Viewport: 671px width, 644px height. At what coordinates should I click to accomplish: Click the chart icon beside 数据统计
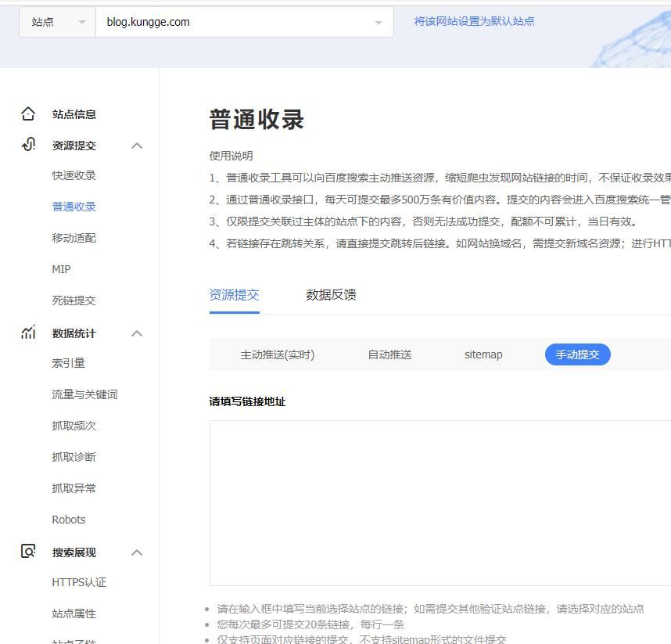pos(28,333)
